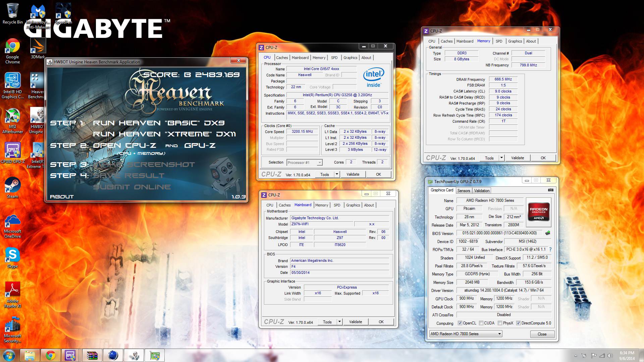Launch Google Chrome from the desktop
This screenshot has height=362, width=644.
pos(12,51)
